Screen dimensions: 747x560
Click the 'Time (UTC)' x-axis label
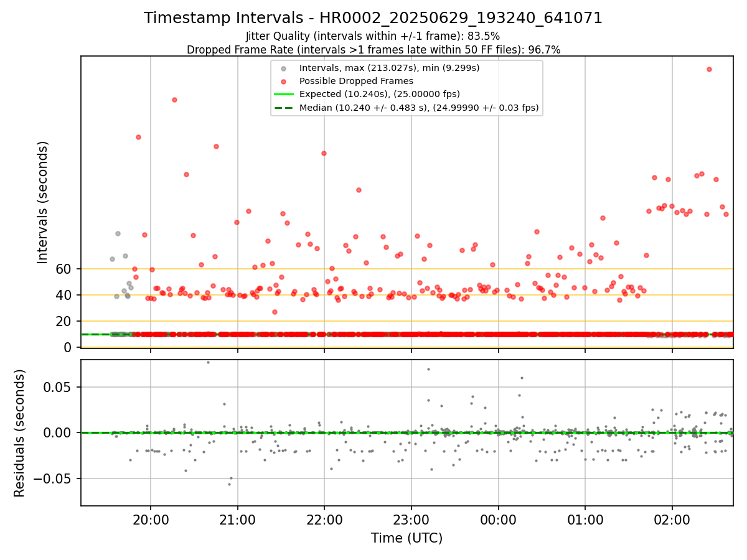pyautogui.click(x=406, y=538)
